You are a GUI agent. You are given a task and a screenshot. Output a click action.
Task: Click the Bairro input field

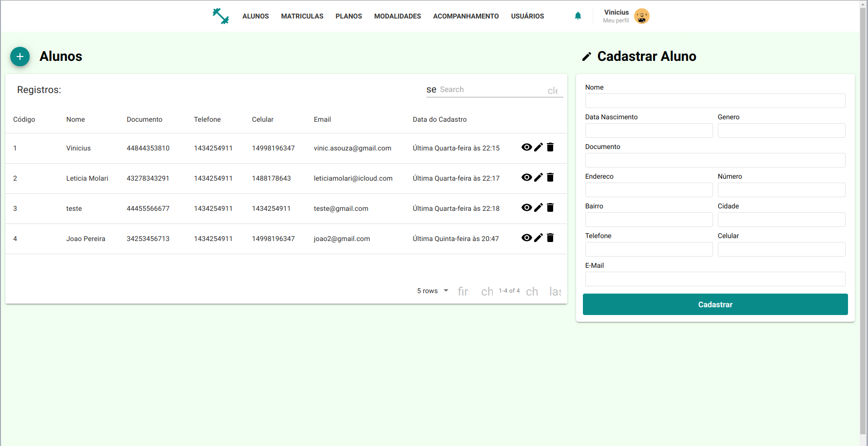[649, 220]
